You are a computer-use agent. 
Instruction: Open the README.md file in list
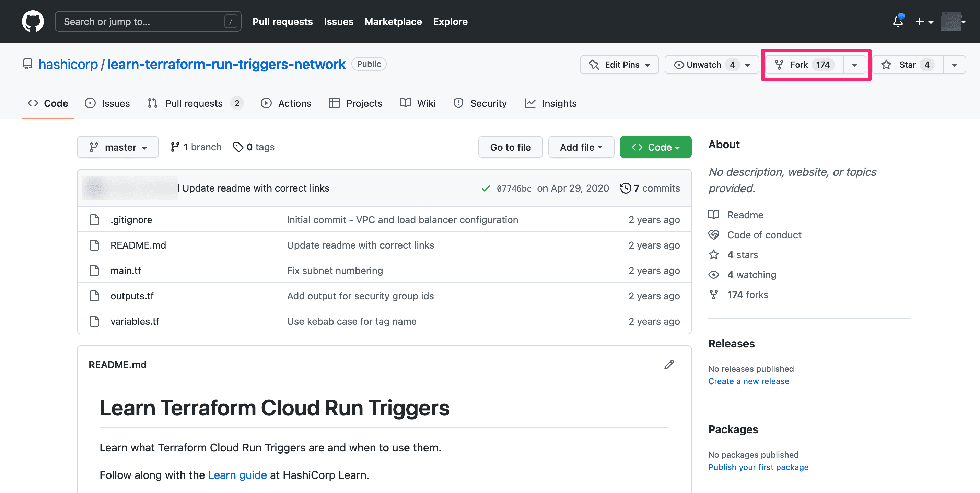[x=138, y=245]
